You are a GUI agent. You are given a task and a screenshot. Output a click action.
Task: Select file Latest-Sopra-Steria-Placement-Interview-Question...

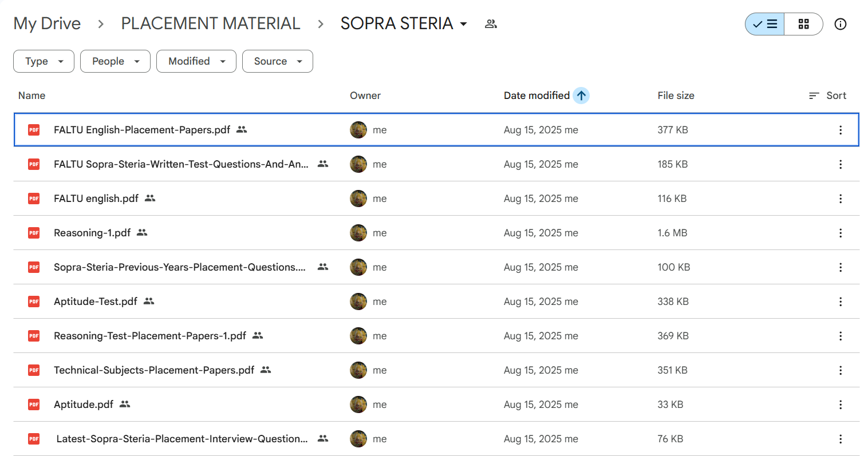click(x=436, y=439)
